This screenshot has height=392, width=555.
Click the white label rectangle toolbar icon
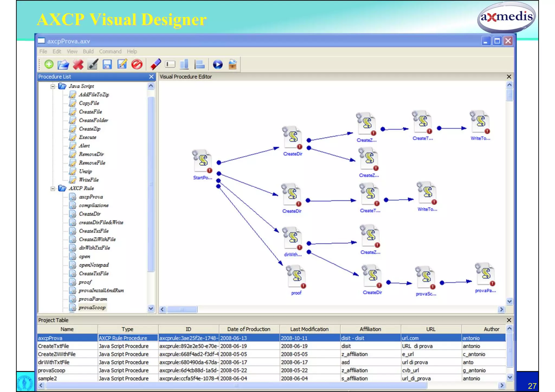pyautogui.click(x=170, y=64)
